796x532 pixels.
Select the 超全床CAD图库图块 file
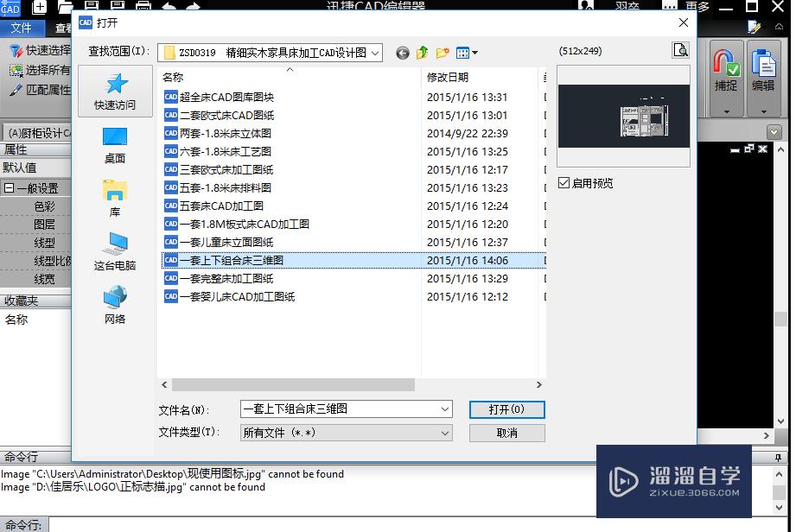click(x=219, y=98)
